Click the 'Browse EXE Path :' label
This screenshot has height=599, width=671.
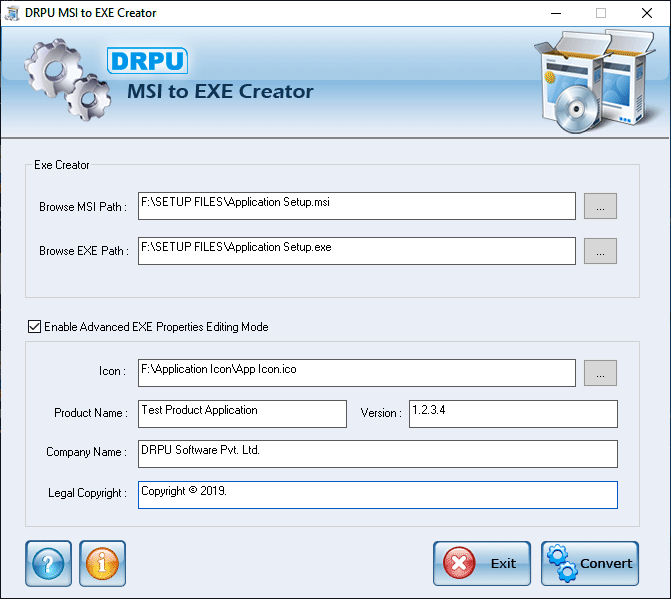point(84,251)
